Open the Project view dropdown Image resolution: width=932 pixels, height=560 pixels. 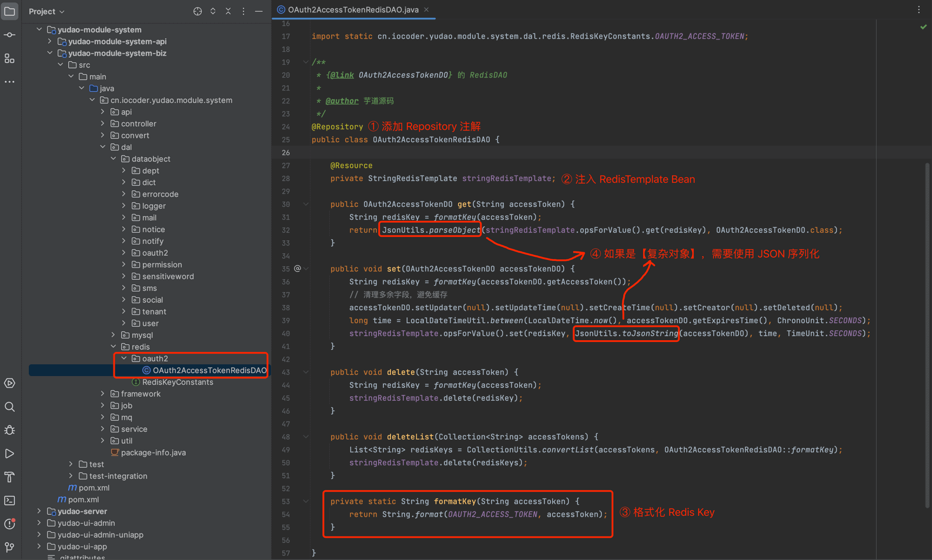[x=46, y=11]
